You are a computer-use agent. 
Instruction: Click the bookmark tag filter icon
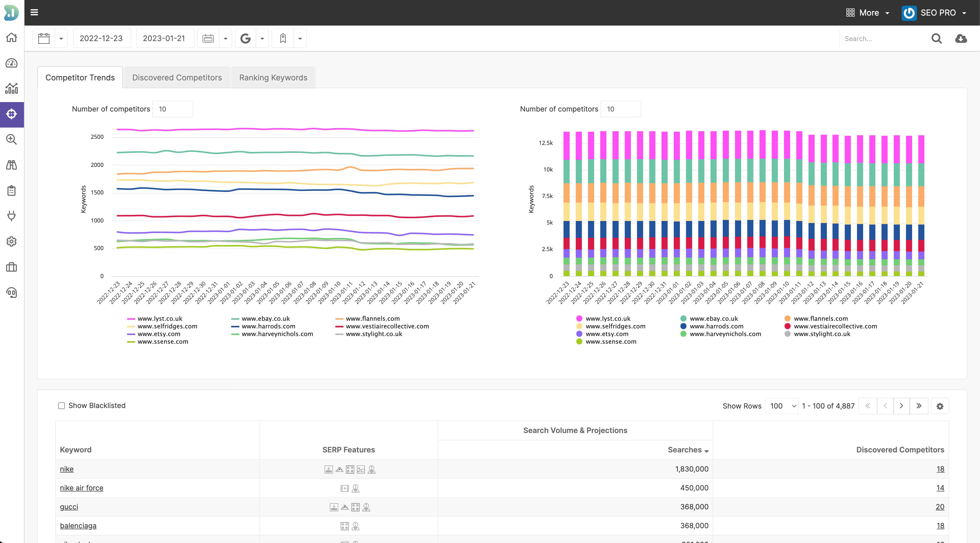283,39
